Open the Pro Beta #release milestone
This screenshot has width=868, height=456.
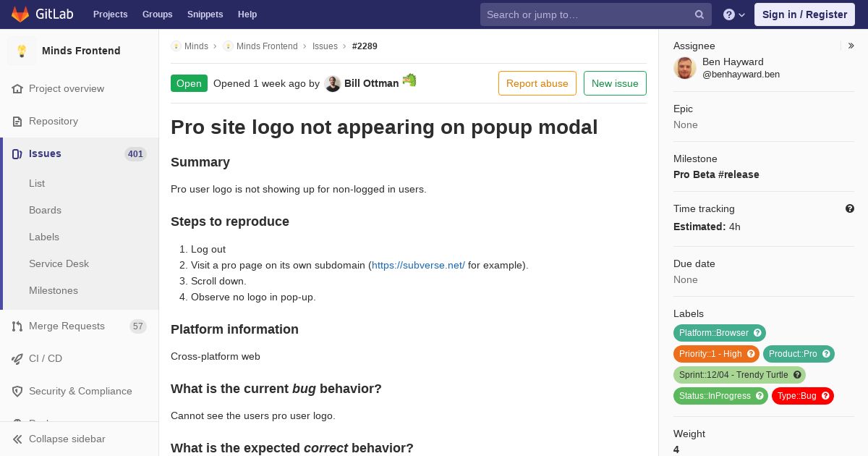point(716,174)
